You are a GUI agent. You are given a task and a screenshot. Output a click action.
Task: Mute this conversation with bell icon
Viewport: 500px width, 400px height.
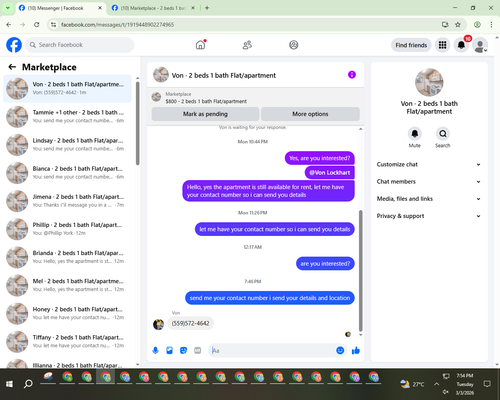click(415, 134)
